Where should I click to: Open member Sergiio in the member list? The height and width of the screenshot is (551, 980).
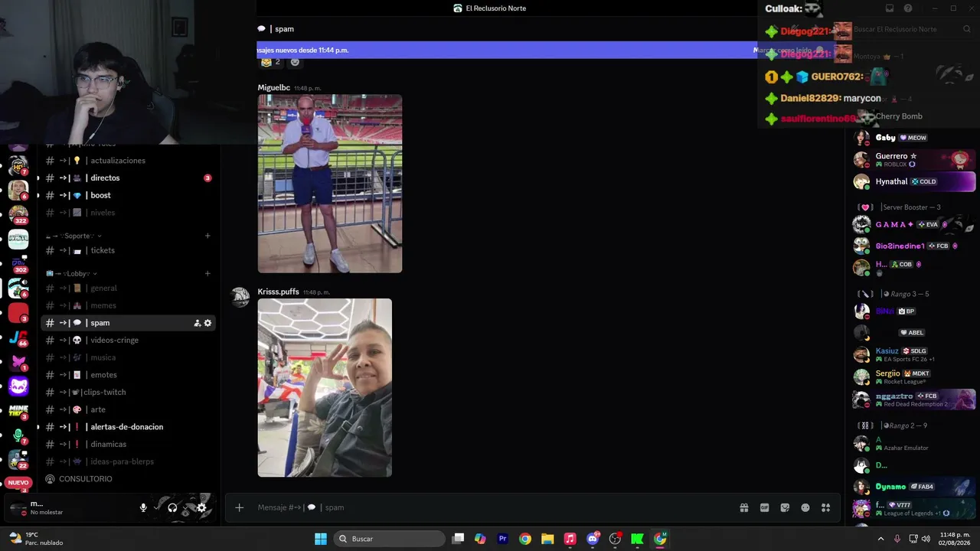(914, 377)
